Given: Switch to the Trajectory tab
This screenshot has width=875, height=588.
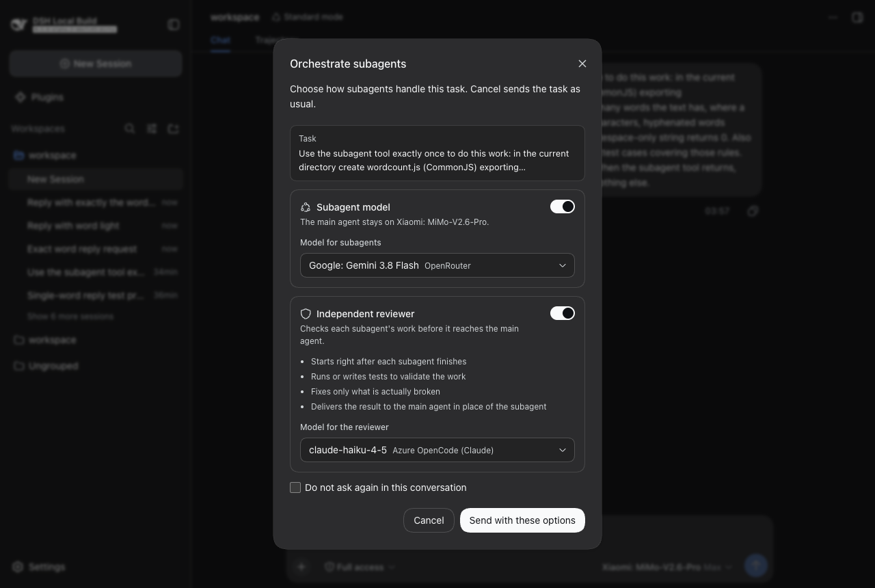Looking at the screenshot, I should tap(276, 40).
